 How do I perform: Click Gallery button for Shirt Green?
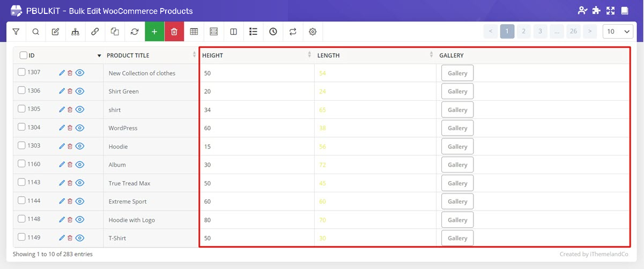click(x=457, y=91)
